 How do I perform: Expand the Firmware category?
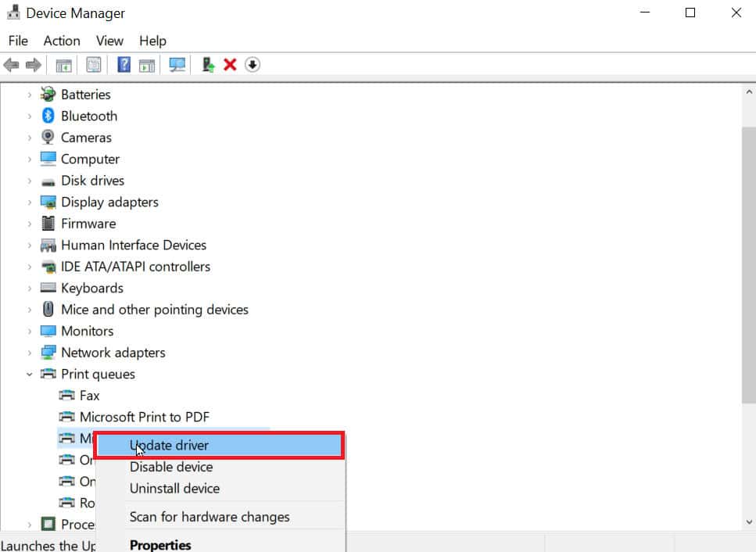pos(30,224)
